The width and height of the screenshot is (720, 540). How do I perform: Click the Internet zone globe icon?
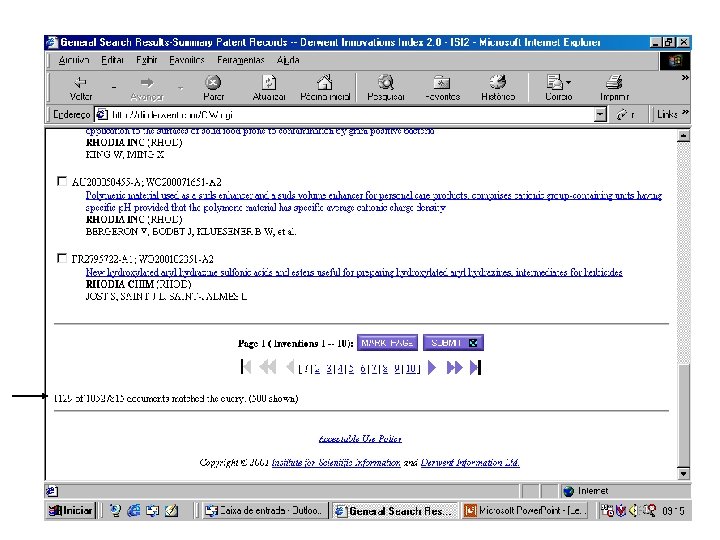[x=568, y=491]
